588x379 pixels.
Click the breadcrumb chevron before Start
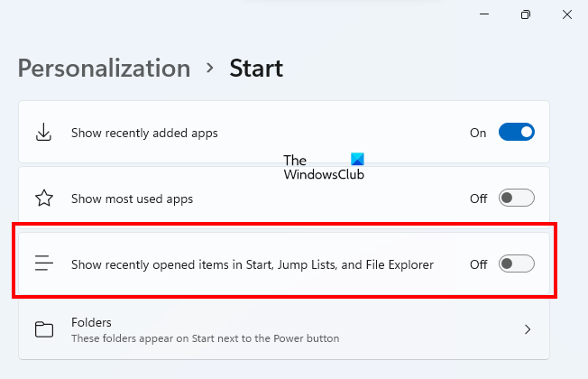210,69
